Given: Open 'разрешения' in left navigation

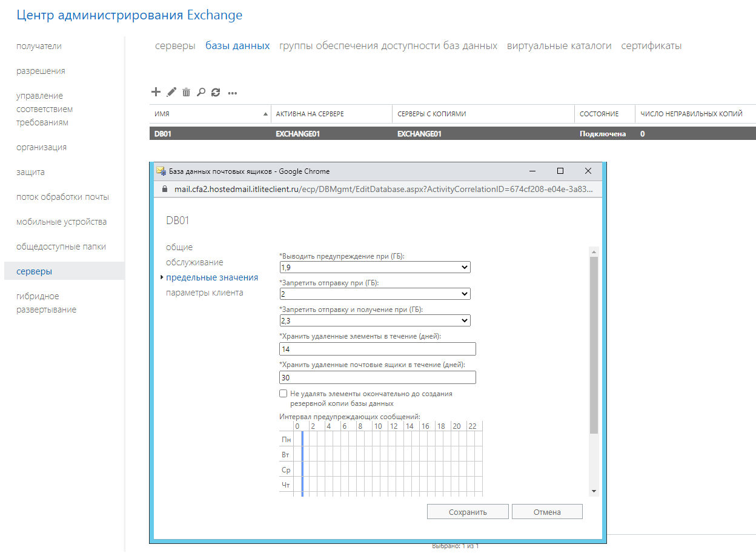Looking at the screenshot, I should [41, 71].
